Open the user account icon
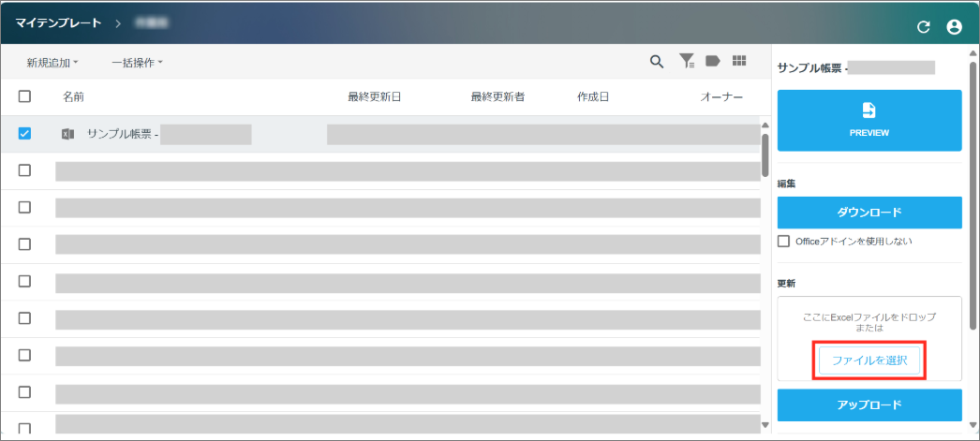Screen dimensions: 980x441 [x=955, y=27]
